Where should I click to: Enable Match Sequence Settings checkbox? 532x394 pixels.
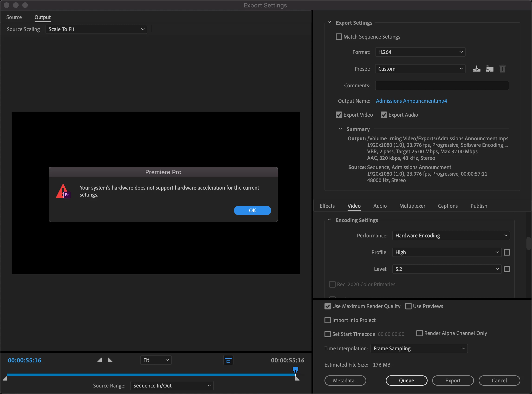[339, 37]
